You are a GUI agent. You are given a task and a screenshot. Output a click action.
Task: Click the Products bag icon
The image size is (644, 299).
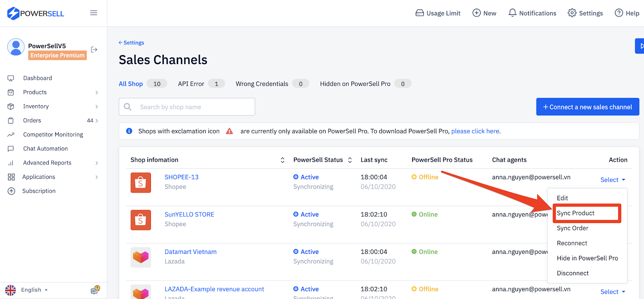click(x=11, y=92)
